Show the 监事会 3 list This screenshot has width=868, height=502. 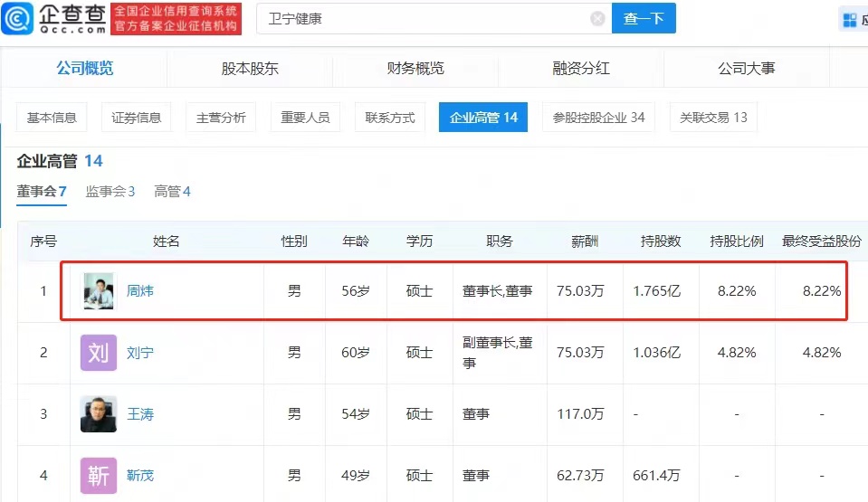(110, 192)
